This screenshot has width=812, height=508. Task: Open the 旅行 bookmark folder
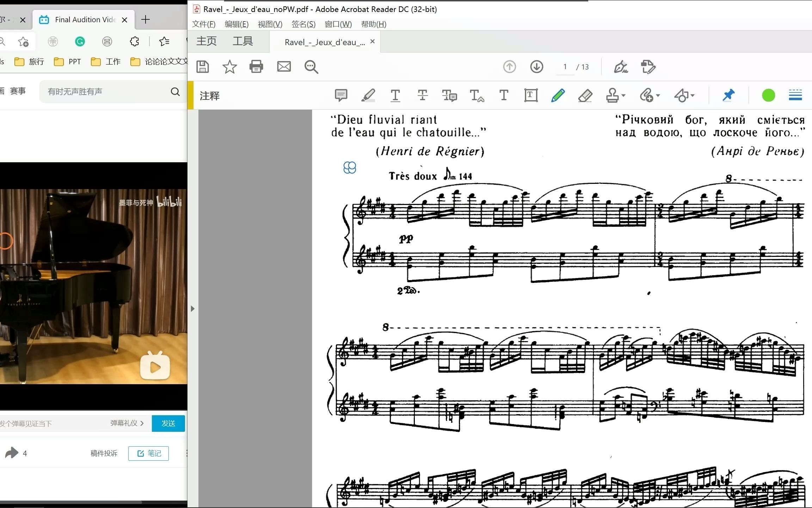point(29,62)
